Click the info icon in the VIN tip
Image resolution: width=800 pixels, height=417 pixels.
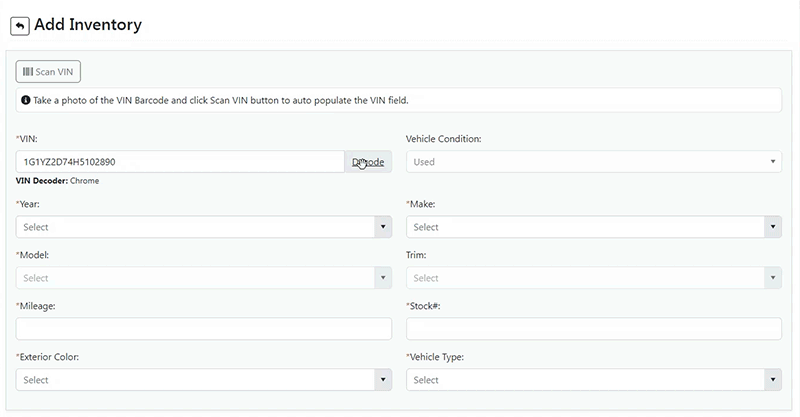tap(25, 101)
